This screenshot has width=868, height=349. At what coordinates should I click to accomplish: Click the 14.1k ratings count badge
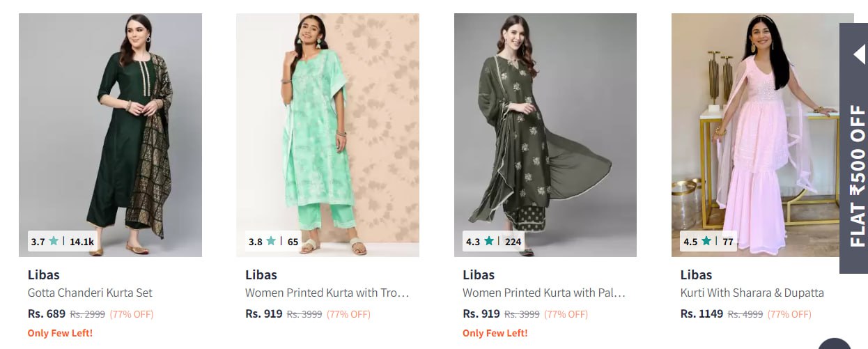82,242
